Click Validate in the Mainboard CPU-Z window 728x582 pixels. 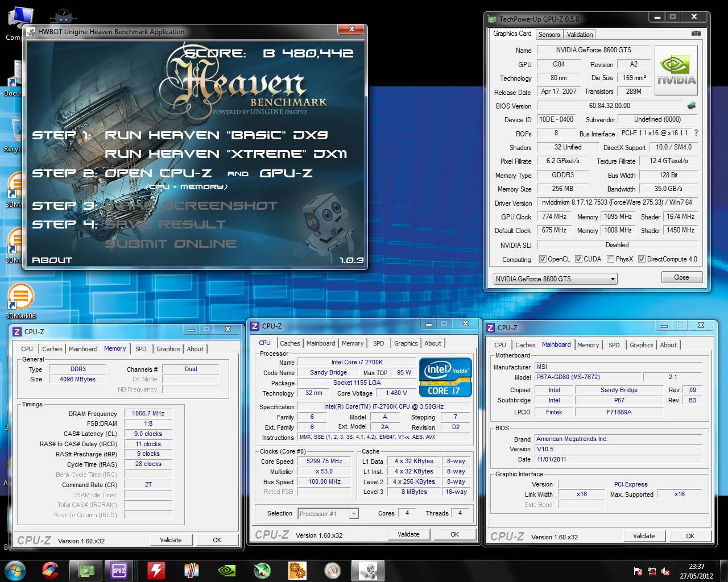tap(644, 536)
